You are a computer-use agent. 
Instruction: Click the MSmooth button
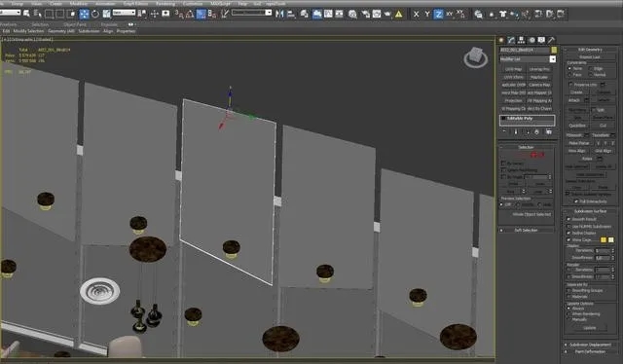tap(573, 135)
